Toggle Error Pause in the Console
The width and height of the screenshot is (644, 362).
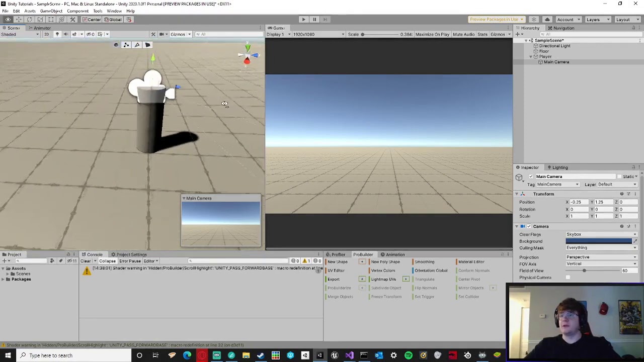point(130,261)
